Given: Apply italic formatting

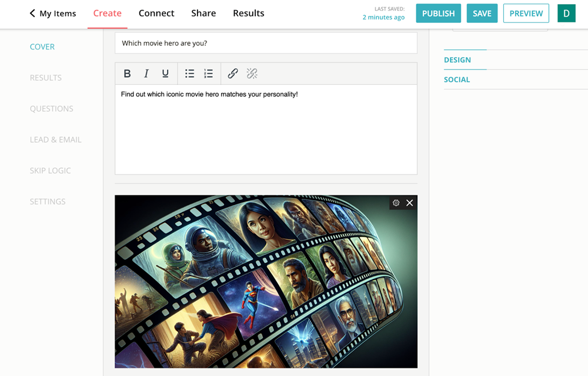Looking at the screenshot, I should (146, 73).
